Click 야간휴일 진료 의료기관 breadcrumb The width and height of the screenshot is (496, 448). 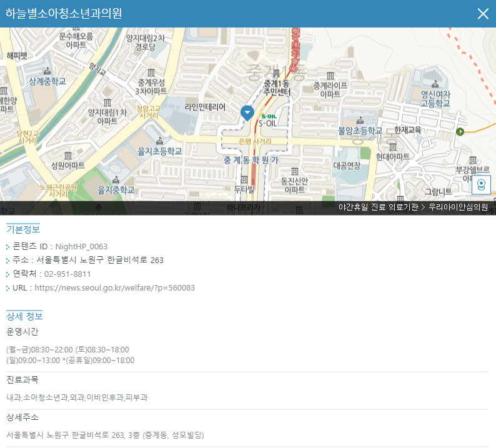click(379, 207)
